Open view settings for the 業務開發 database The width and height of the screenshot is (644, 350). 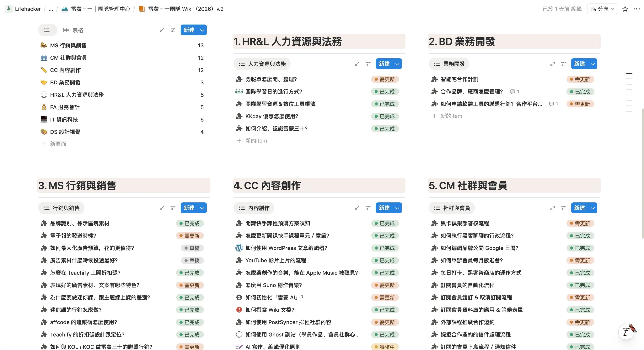point(563,64)
